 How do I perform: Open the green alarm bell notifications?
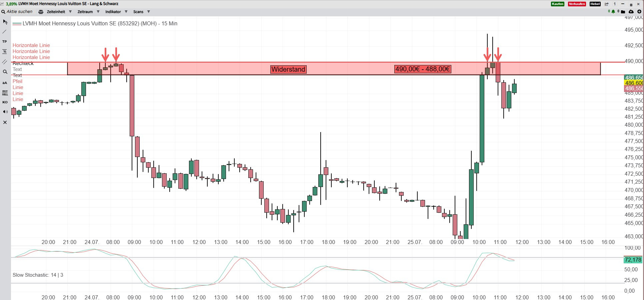point(613,12)
